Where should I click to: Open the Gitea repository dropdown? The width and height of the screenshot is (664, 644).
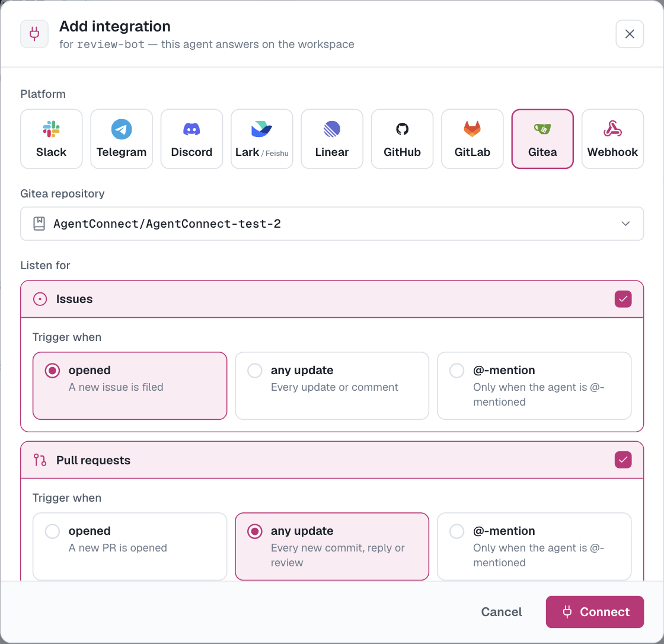pos(332,224)
